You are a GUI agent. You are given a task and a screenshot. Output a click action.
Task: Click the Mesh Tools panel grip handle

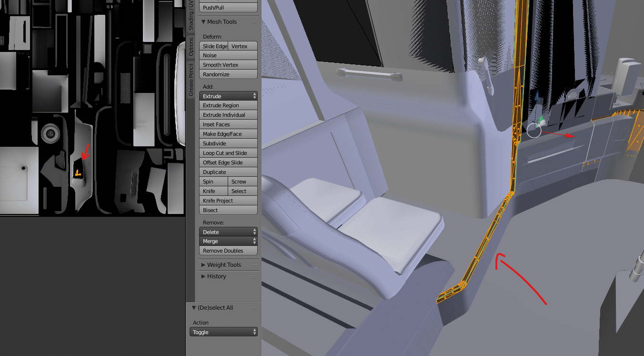pos(253,22)
